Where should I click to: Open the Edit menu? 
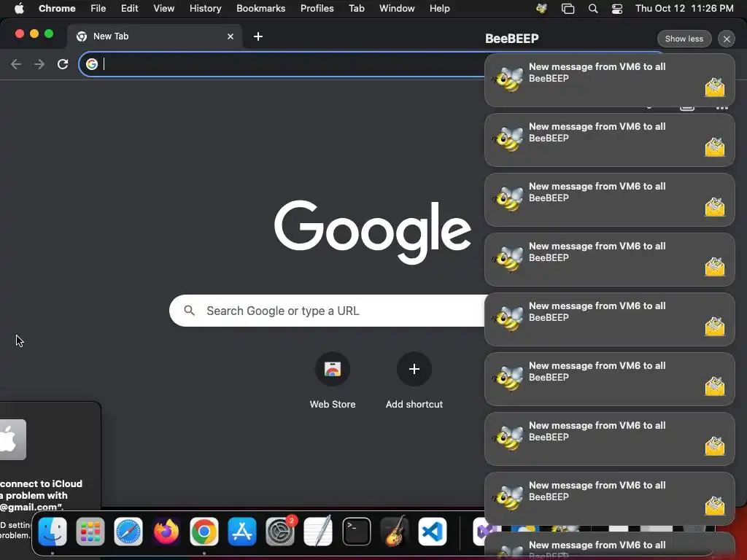pos(130,9)
